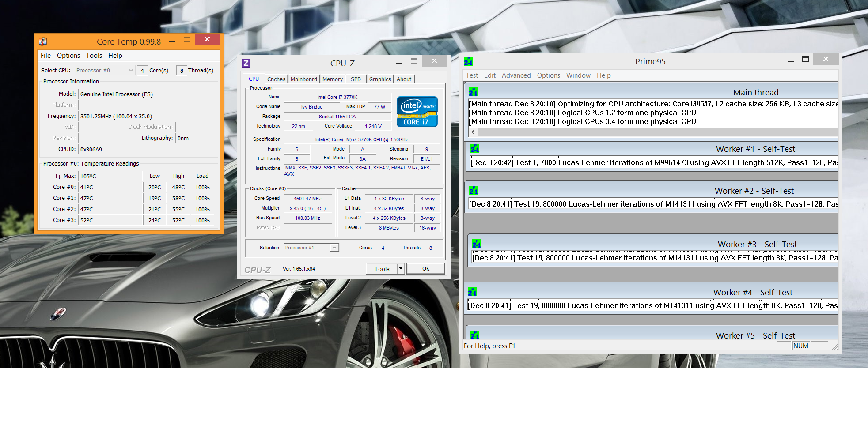
Task: Click the Tj. Max value 105°C
Action: point(110,176)
